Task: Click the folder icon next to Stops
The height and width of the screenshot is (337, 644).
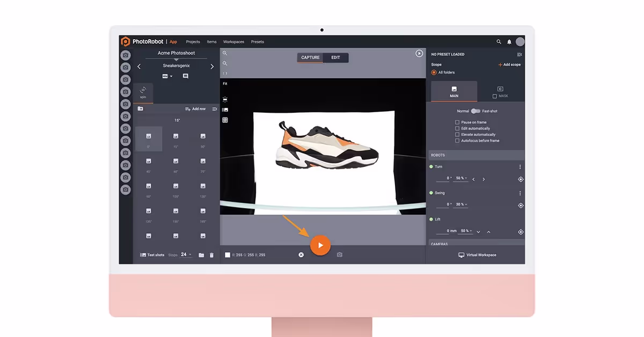Action: click(x=201, y=255)
